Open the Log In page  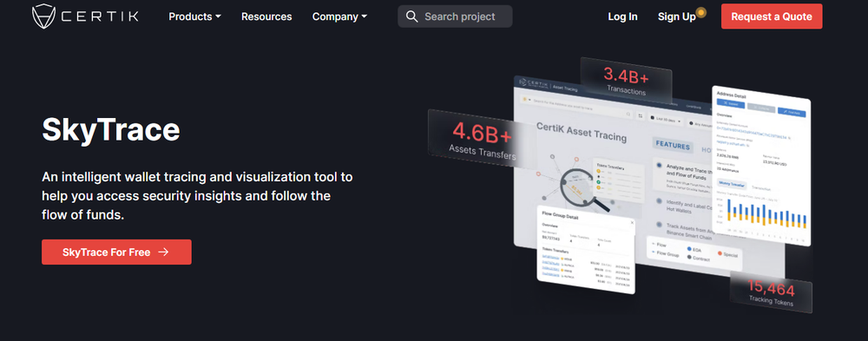(x=622, y=16)
